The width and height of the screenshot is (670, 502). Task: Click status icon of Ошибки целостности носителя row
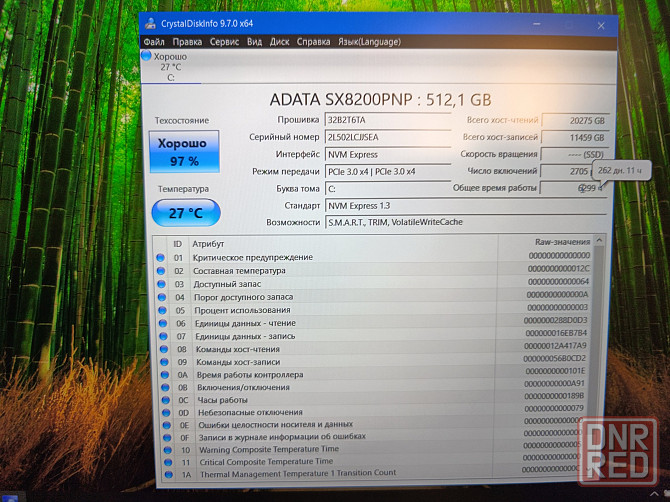coord(167,425)
